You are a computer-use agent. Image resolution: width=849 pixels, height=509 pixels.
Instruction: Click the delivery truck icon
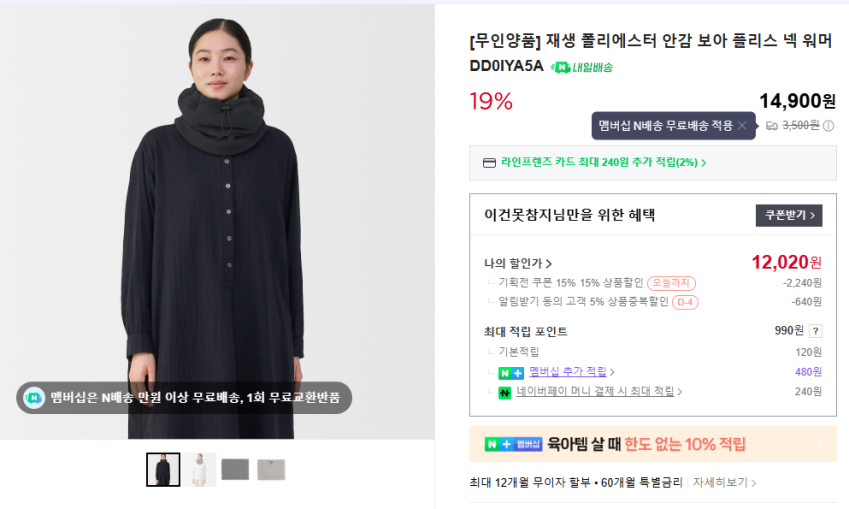(x=772, y=126)
